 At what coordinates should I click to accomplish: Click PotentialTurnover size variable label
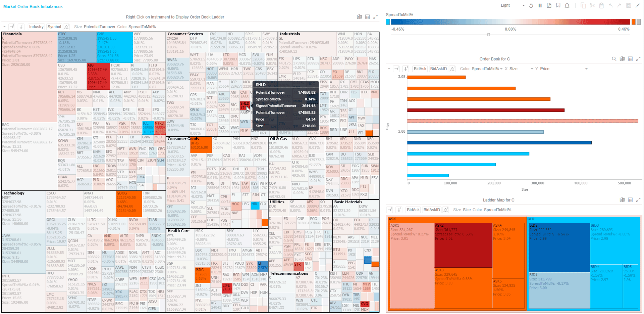point(100,27)
